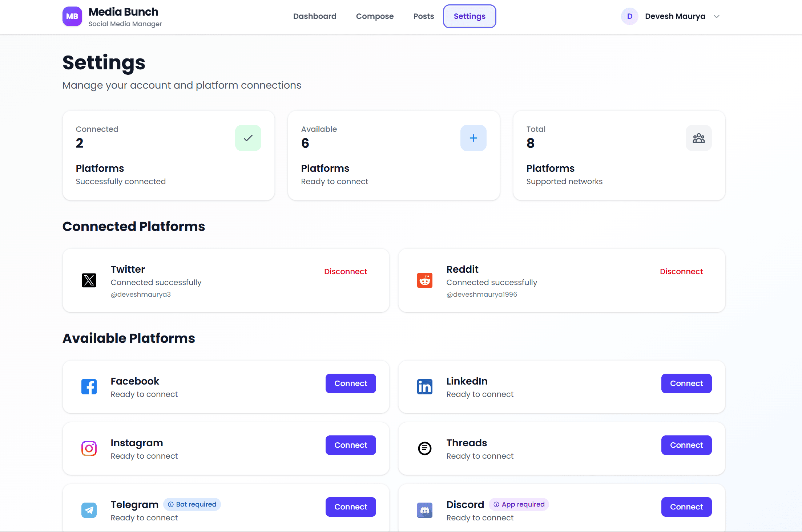
Task: Disconnect the Twitter account
Action: tap(346, 272)
